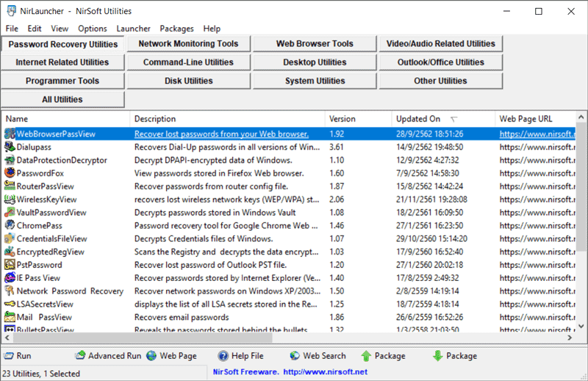Click the EncryptedRegView icon
The image size is (588, 381).
(10, 252)
